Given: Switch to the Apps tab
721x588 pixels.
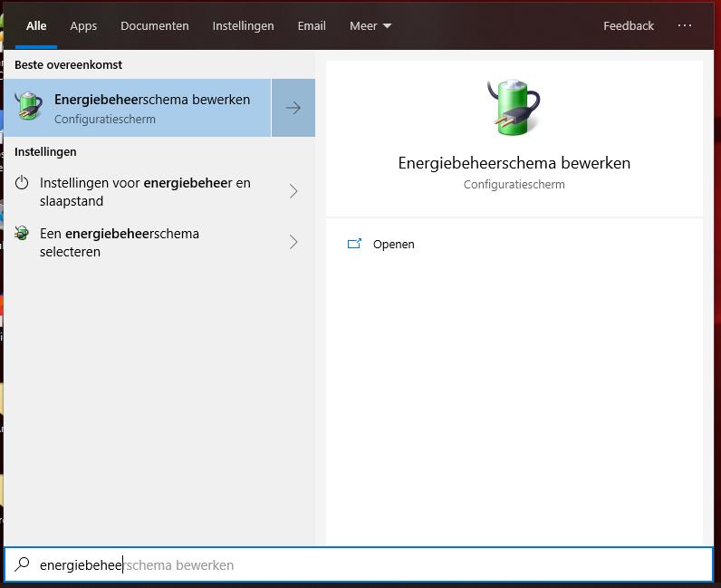Looking at the screenshot, I should 83,25.
